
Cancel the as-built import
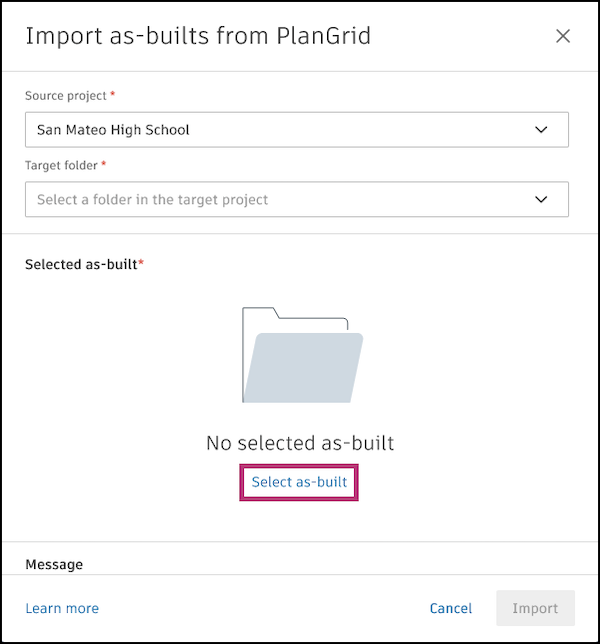click(451, 608)
